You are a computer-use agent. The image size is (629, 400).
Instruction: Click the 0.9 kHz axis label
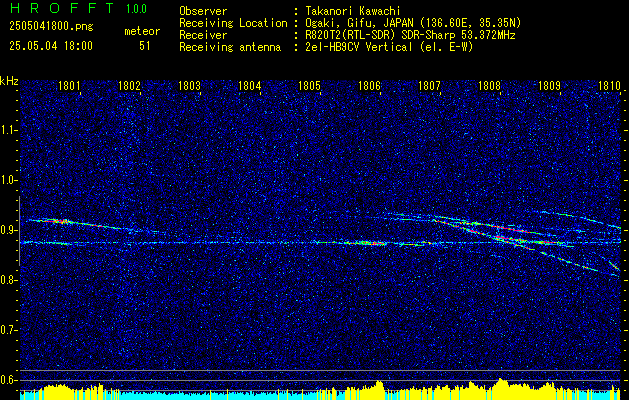pyautogui.click(x=8, y=230)
